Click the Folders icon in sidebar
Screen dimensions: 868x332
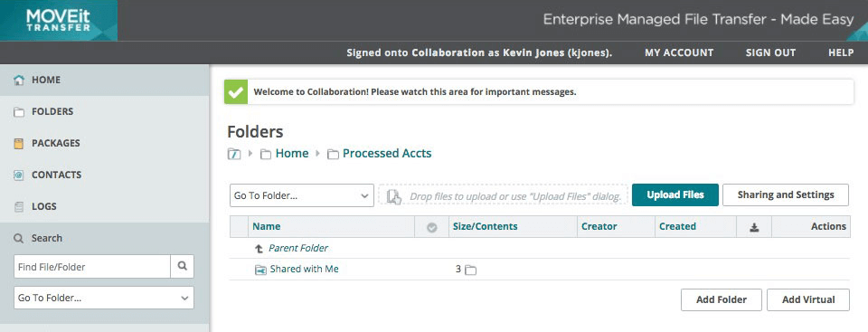coord(19,112)
